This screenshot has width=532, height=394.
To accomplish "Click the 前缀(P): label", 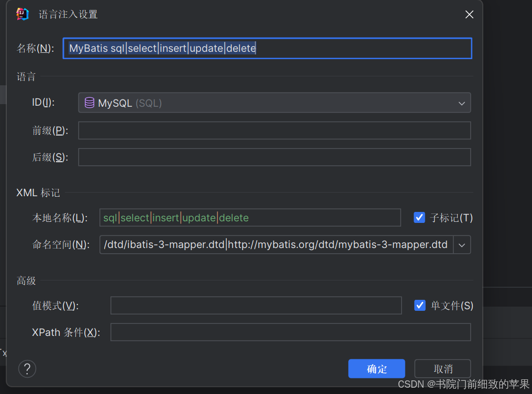I will coord(50,130).
